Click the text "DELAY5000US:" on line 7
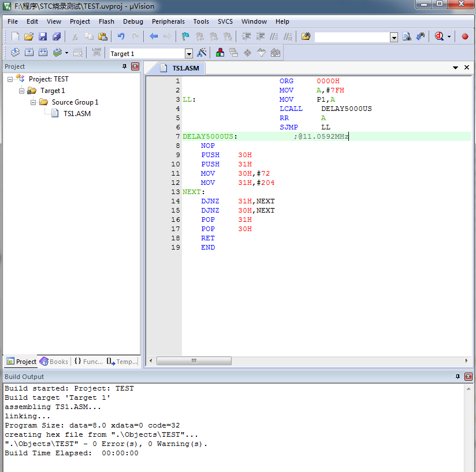Screen dimensions: 476x472 tap(210, 136)
